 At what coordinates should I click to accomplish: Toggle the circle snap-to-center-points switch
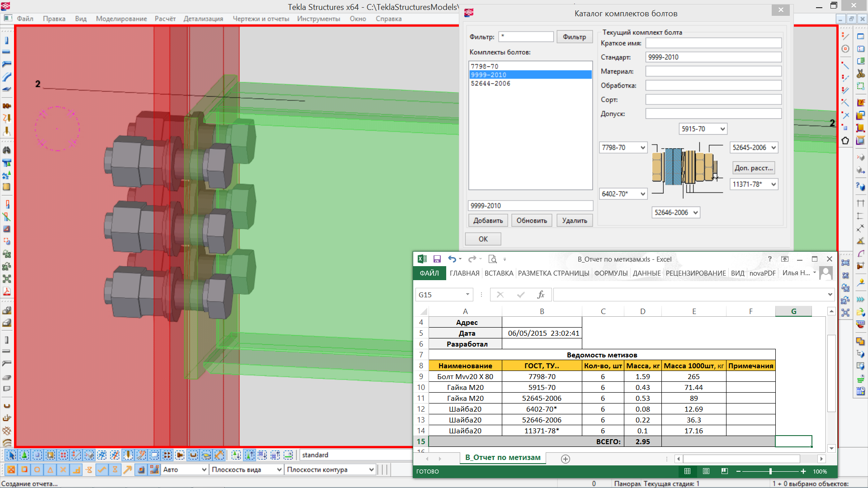coord(37,470)
